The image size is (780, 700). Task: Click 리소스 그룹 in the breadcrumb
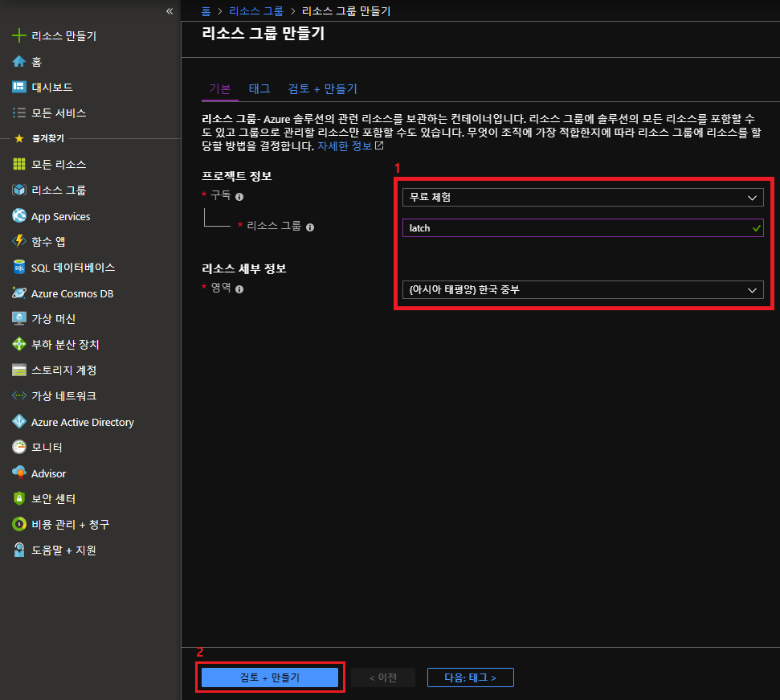256,11
